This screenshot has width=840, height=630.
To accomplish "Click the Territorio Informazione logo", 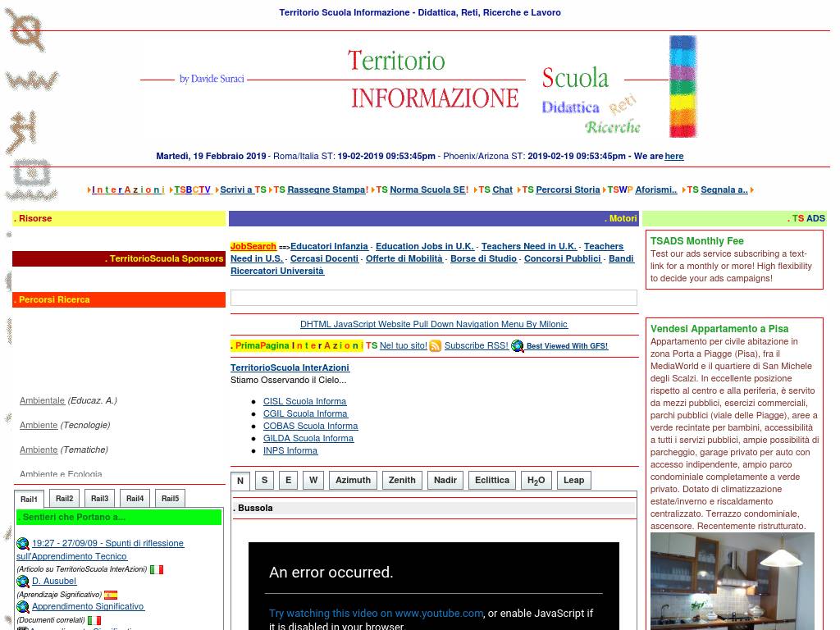I will pos(435,80).
